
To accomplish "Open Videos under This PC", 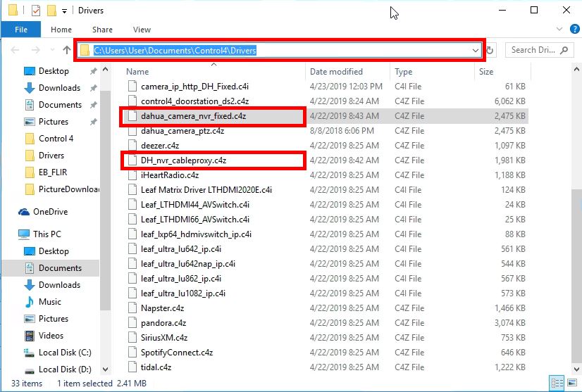I will point(51,336).
